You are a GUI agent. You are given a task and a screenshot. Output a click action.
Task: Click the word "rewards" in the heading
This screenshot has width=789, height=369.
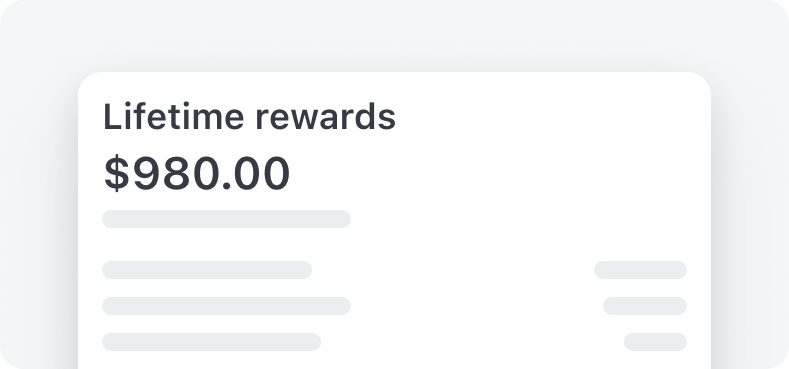pos(326,117)
